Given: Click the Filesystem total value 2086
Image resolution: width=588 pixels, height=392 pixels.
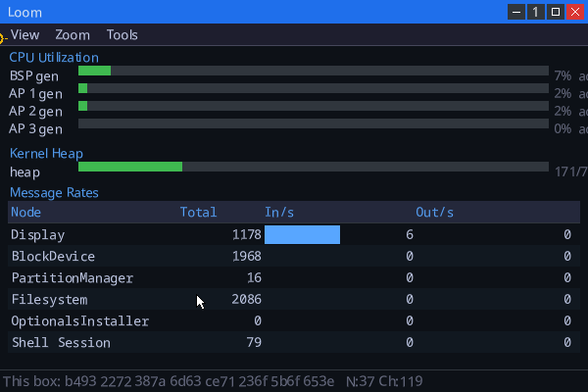Looking at the screenshot, I should [246, 299].
